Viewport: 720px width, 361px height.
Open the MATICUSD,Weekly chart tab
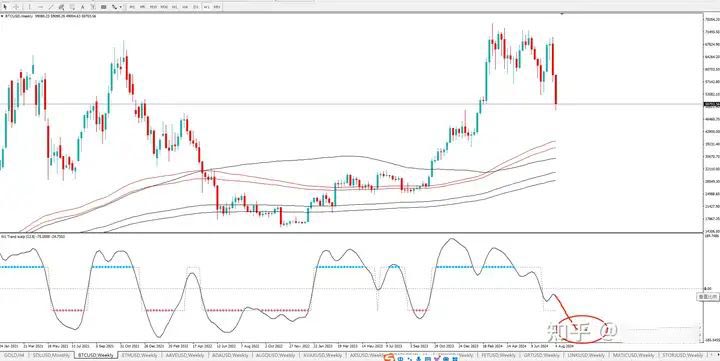633,355
